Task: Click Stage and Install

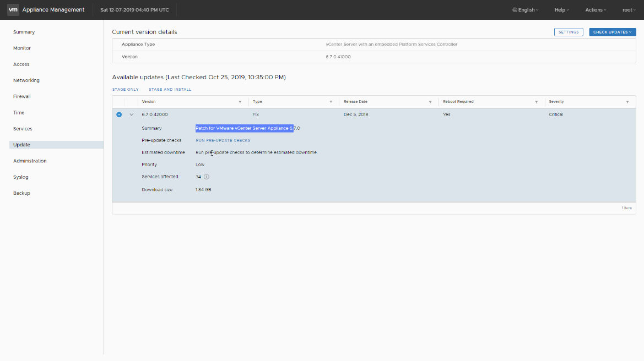Action: [x=170, y=90]
